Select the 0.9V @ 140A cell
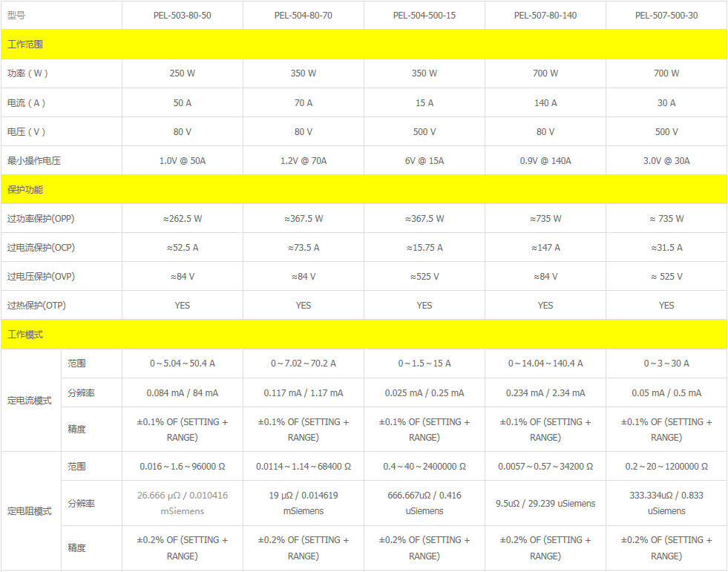This screenshot has width=728, height=572. tap(545, 161)
